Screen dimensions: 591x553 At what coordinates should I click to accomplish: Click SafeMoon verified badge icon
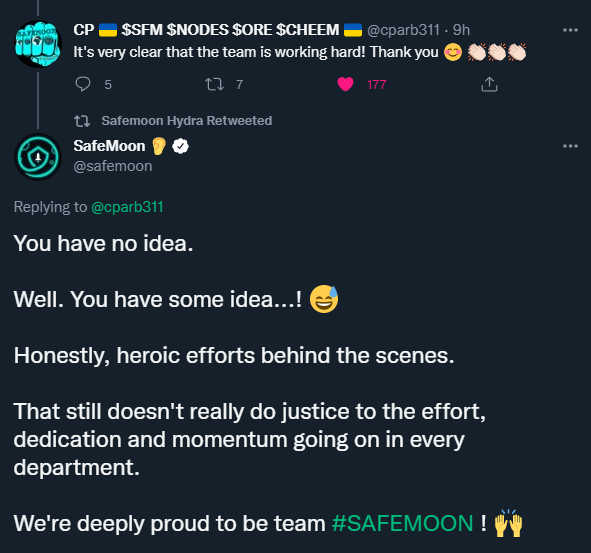point(181,146)
